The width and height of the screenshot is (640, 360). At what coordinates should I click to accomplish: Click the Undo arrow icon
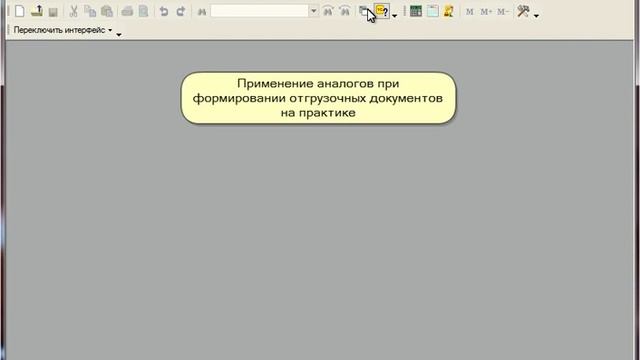[164, 11]
